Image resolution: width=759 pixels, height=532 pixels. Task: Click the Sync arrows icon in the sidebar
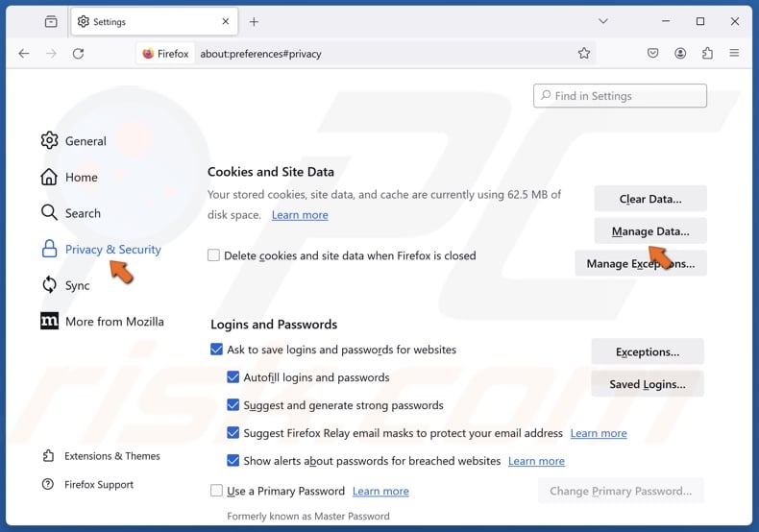(x=49, y=285)
